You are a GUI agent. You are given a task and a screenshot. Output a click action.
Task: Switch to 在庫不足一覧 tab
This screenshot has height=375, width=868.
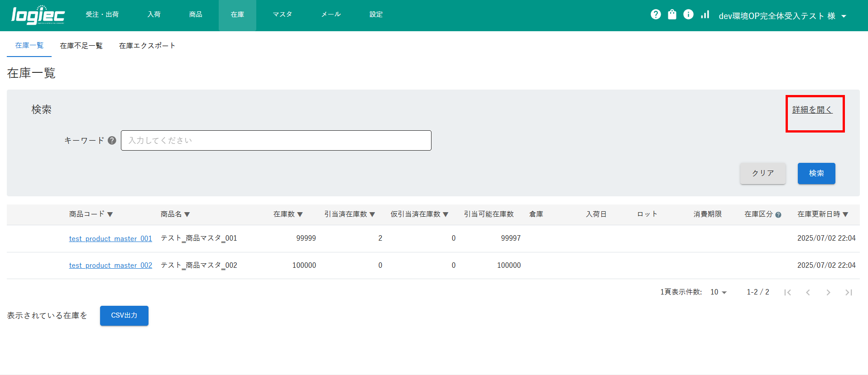pyautogui.click(x=81, y=46)
